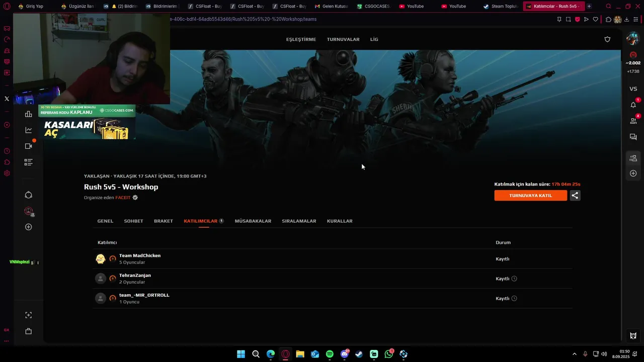Image resolution: width=644 pixels, height=362 pixels.
Task: Open Spotify from the taskbar
Action: [330, 354]
